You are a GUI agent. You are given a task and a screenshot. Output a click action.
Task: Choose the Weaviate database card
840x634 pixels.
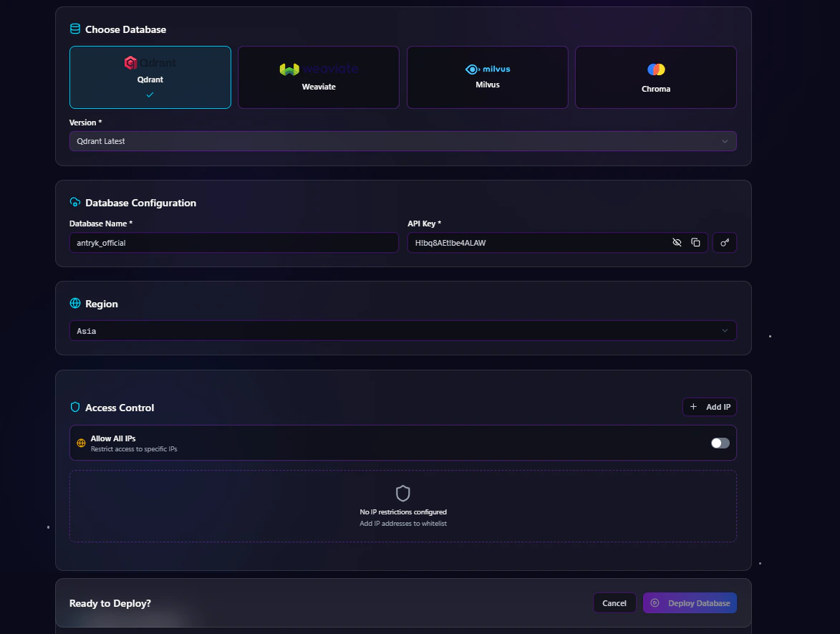319,77
